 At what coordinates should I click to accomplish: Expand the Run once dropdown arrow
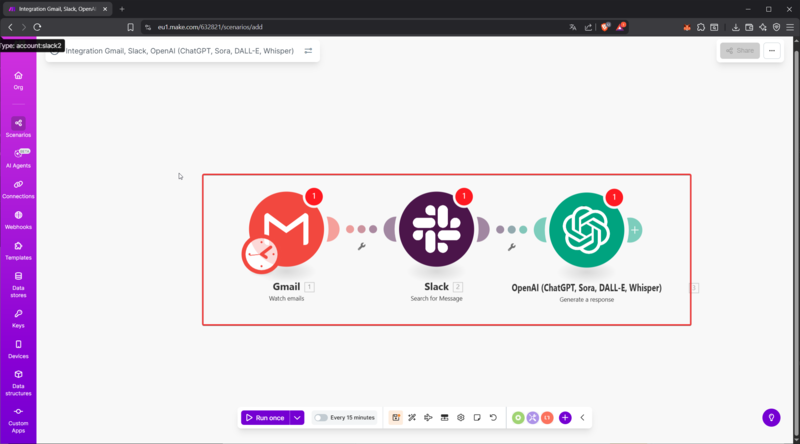click(297, 417)
